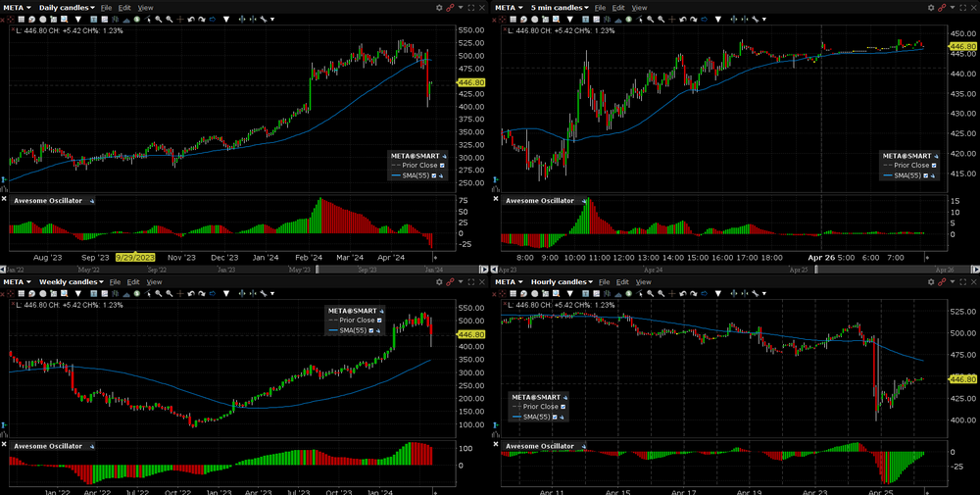Open settings gear in Hourly candles chart
The image size is (980, 495).
(x=931, y=282)
